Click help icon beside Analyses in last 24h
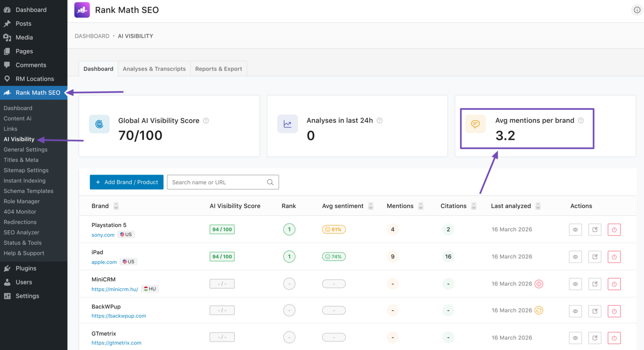 [379, 121]
